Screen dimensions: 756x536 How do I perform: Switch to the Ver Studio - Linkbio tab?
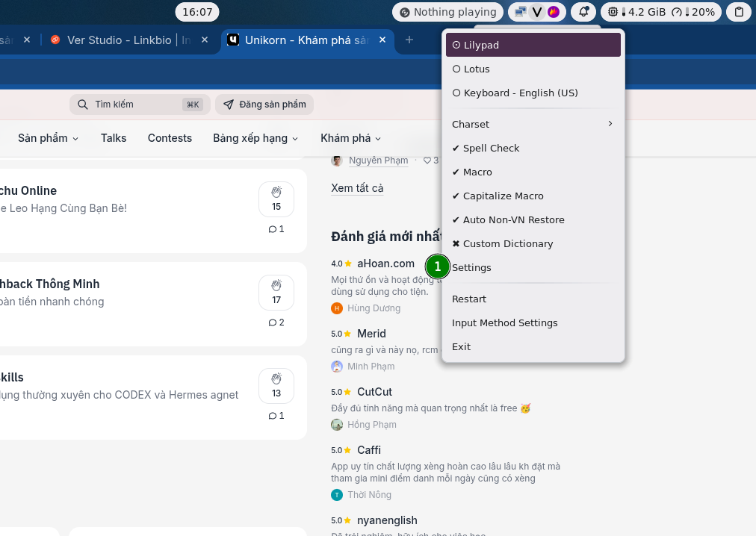(130, 40)
